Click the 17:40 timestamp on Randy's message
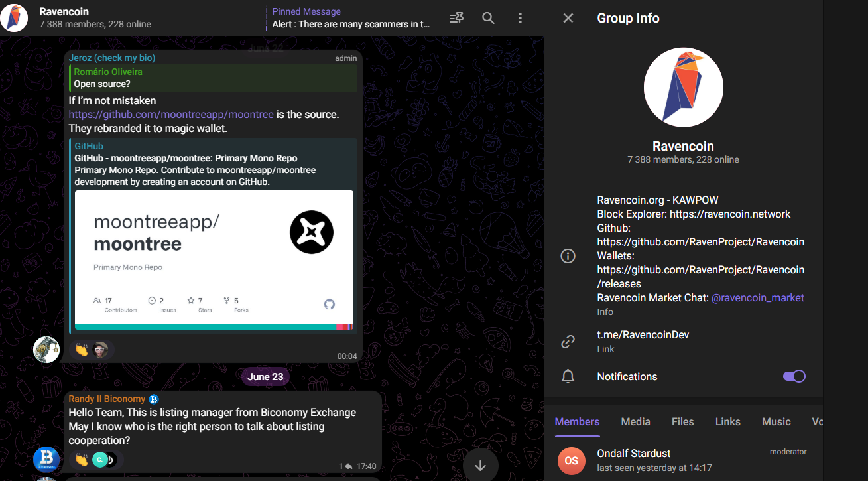 pos(366,466)
